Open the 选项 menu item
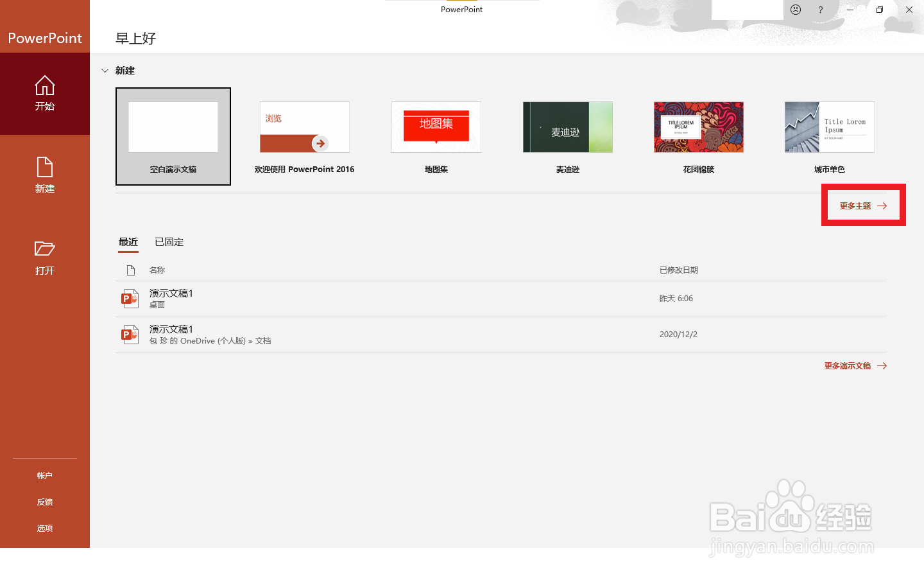 click(x=45, y=529)
